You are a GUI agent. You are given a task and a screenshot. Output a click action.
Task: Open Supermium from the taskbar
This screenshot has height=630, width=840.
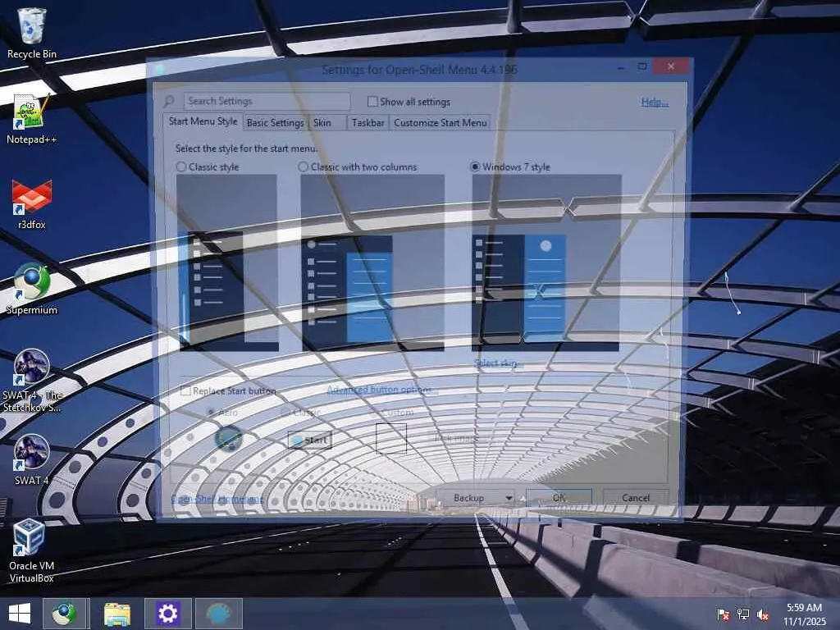click(x=64, y=614)
